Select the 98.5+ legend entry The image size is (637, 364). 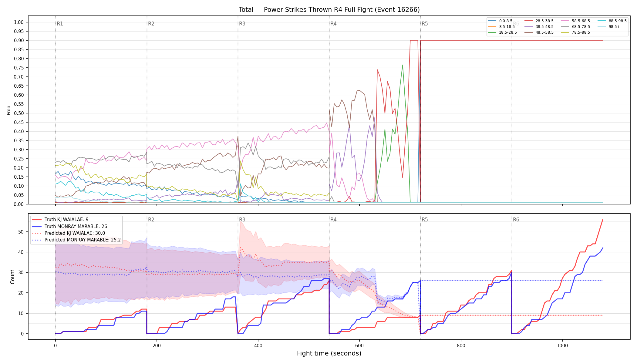[x=609, y=27]
